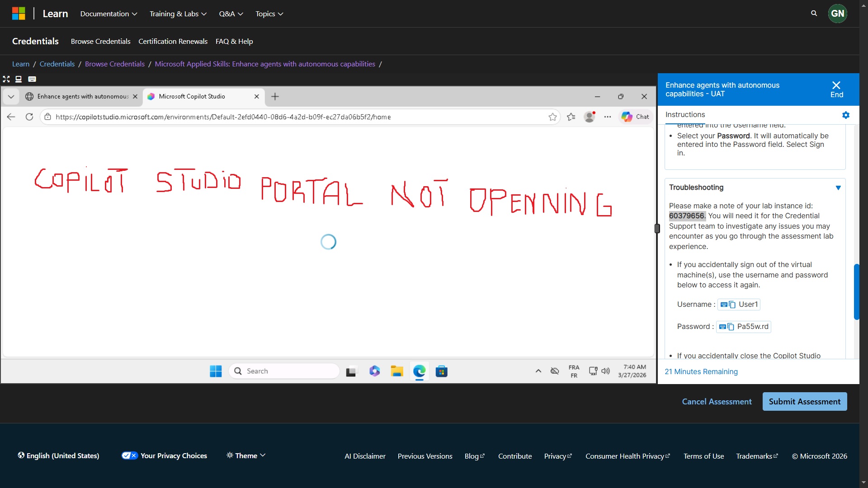
Task: Show hidden system tray icons
Action: point(538,371)
